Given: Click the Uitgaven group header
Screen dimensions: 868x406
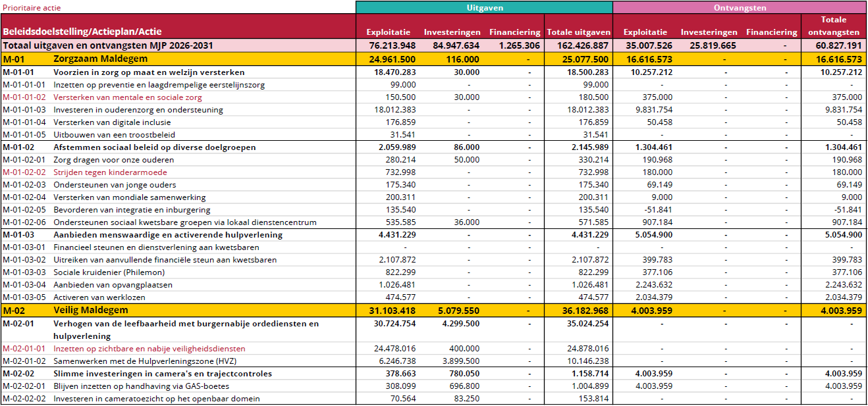Looking at the screenshot, I should 484,8.
